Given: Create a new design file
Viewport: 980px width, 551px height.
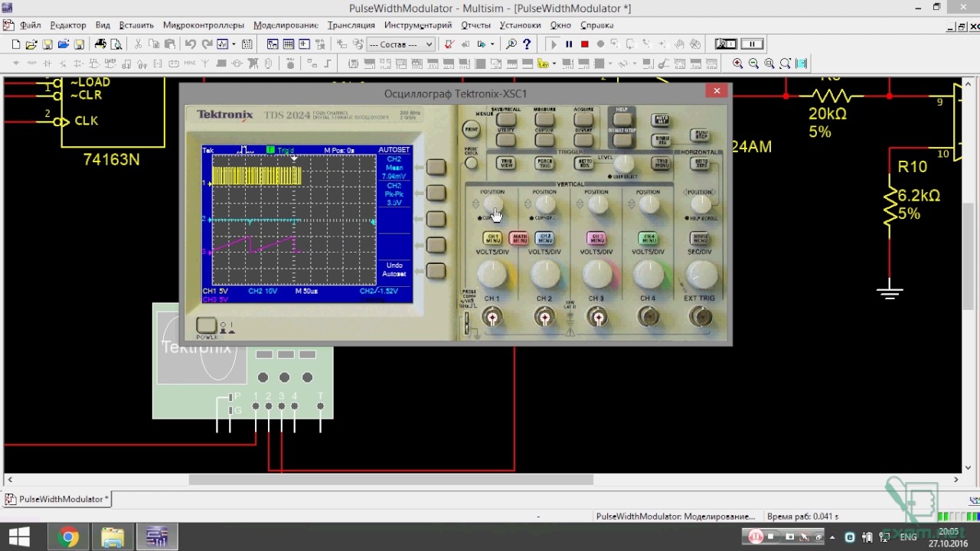Looking at the screenshot, I should pyautogui.click(x=16, y=44).
